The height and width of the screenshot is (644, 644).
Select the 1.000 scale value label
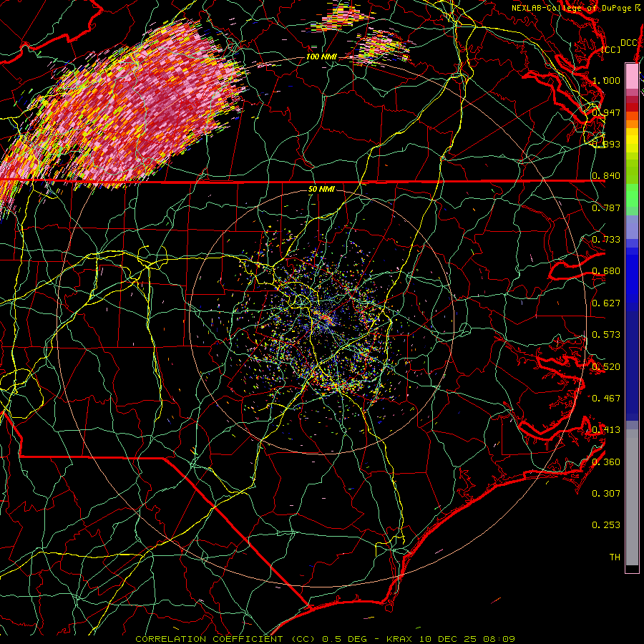tap(607, 80)
